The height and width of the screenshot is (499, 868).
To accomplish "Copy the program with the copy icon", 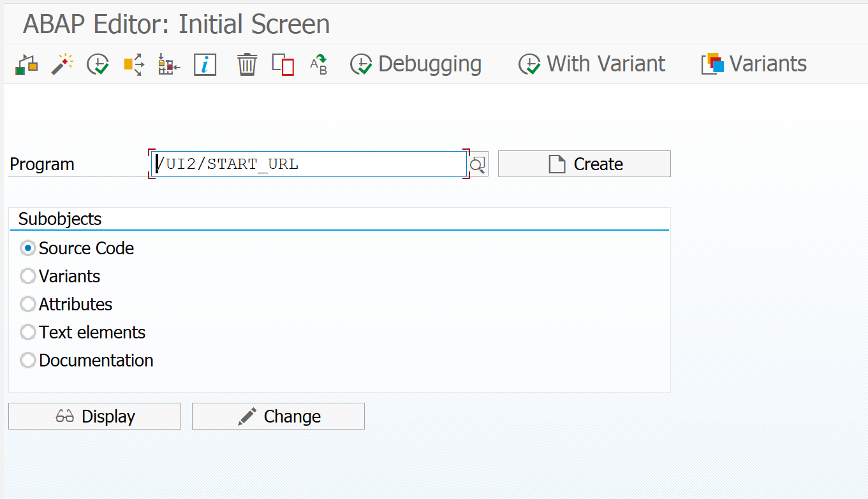I will 282,64.
